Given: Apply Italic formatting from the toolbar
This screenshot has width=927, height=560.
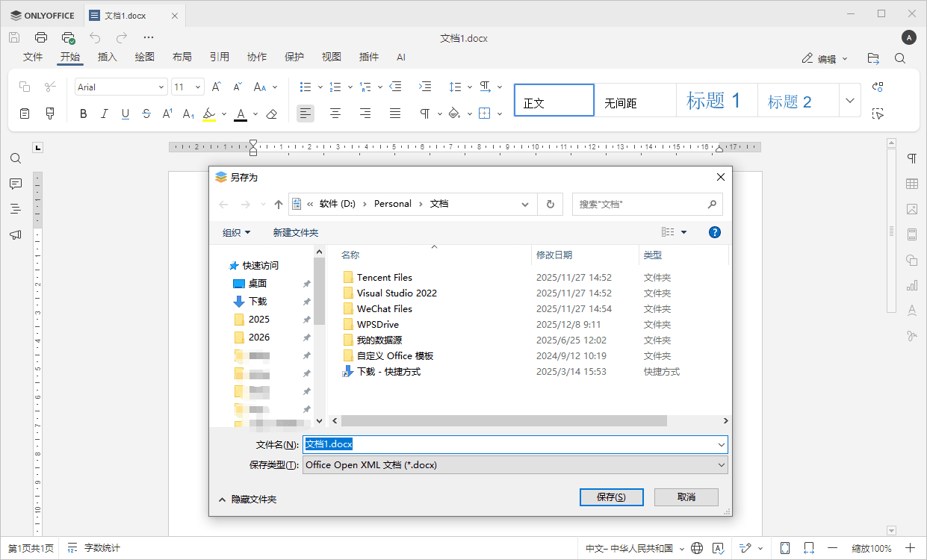Looking at the screenshot, I should pos(105,114).
